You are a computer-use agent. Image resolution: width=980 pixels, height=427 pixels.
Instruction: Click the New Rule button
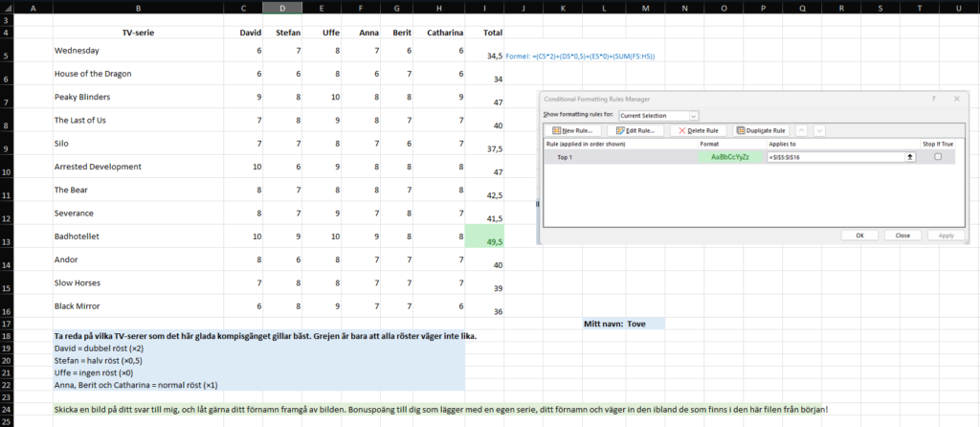click(x=573, y=130)
